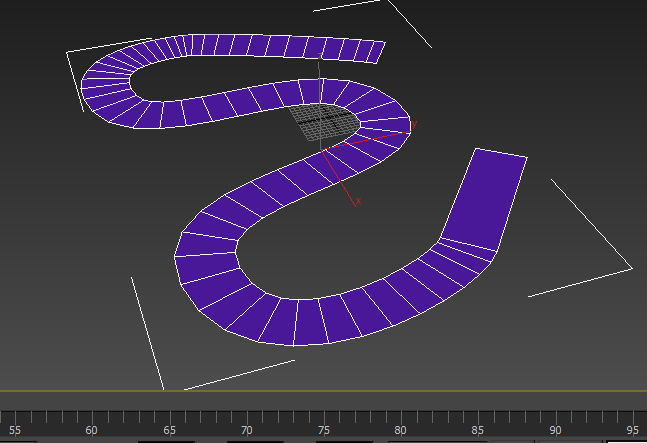Viewport: 647px width, 443px height.
Task: Go to frame 70 on the timeline
Action: pos(246,430)
